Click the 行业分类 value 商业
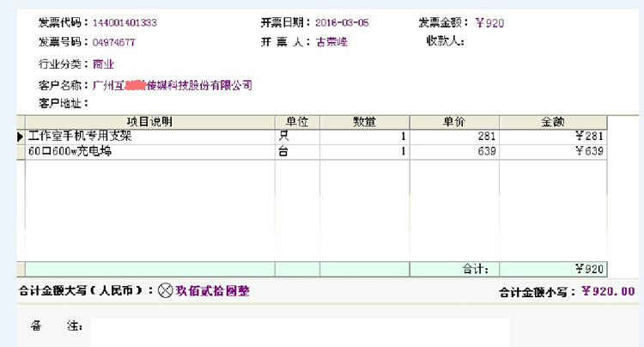The height and width of the screenshot is (347, 644). (104, 64)
